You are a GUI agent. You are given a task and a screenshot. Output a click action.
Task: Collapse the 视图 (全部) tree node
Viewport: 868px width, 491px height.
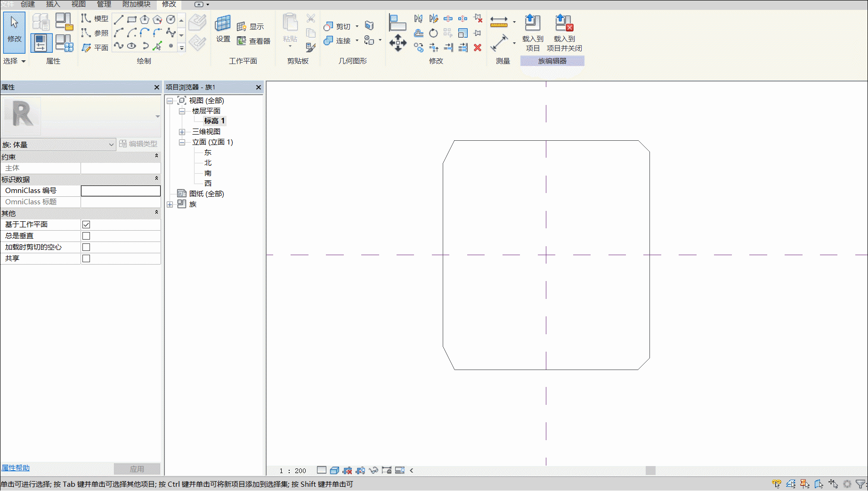click(170, 101)
